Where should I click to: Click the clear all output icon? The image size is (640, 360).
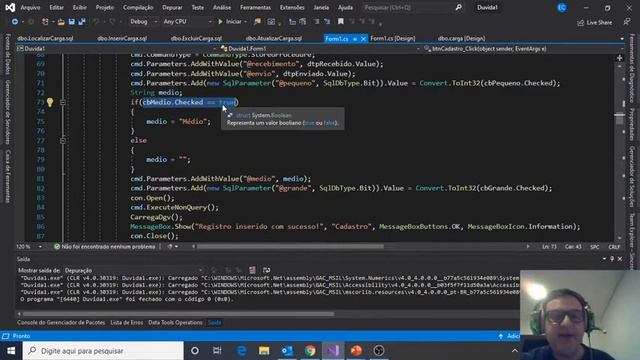click(x=252, y=270)
